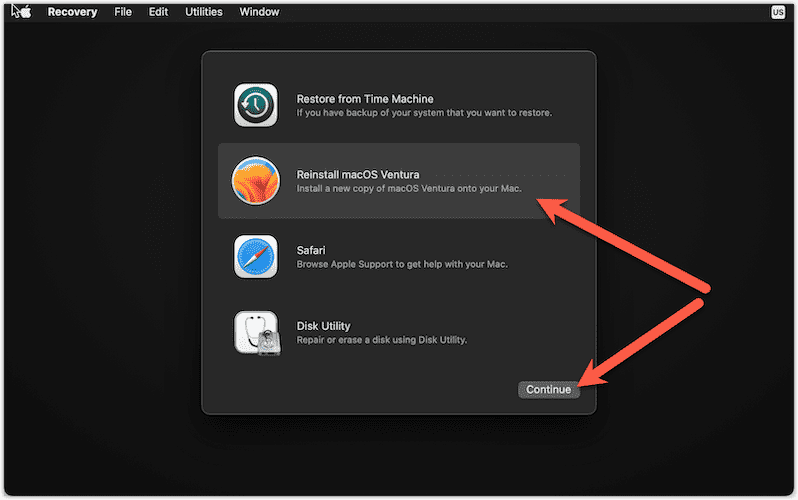Click the 'Browse Apple Support' description
This screenshot has height=500, width=798.
pyautogui.click(x=402, y=264)
